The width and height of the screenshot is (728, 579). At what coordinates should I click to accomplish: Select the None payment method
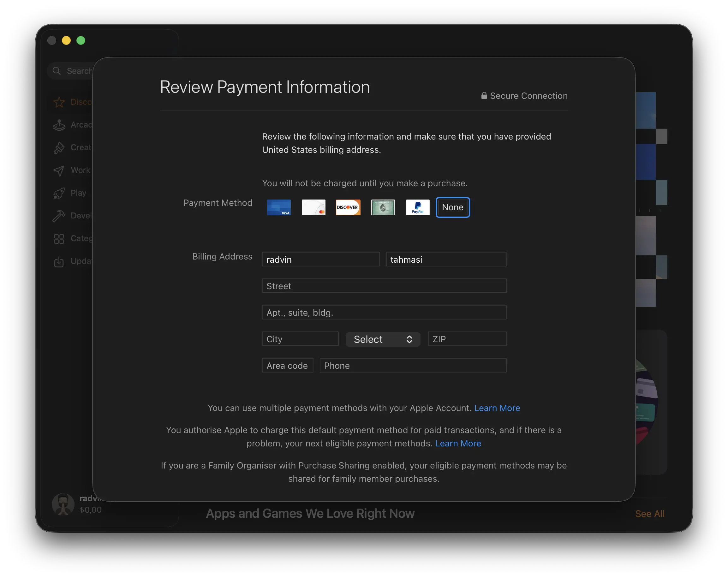tap(452, 207)
